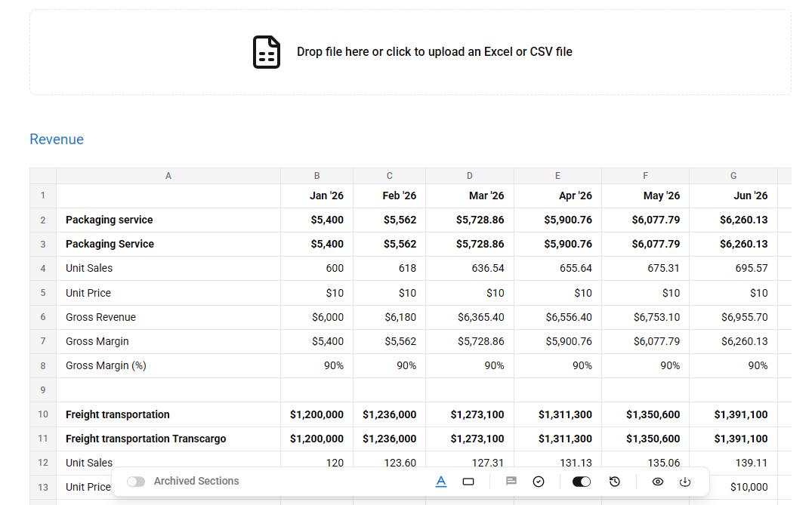Screen dimensions: 812x505
Task: Select column A header
Action: point(168,176)
